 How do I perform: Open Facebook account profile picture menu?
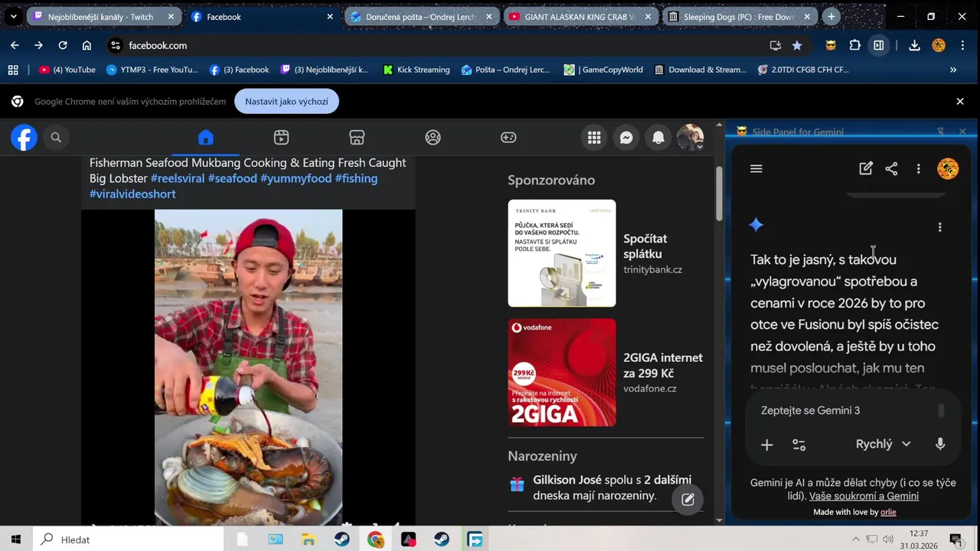[691, 138]
